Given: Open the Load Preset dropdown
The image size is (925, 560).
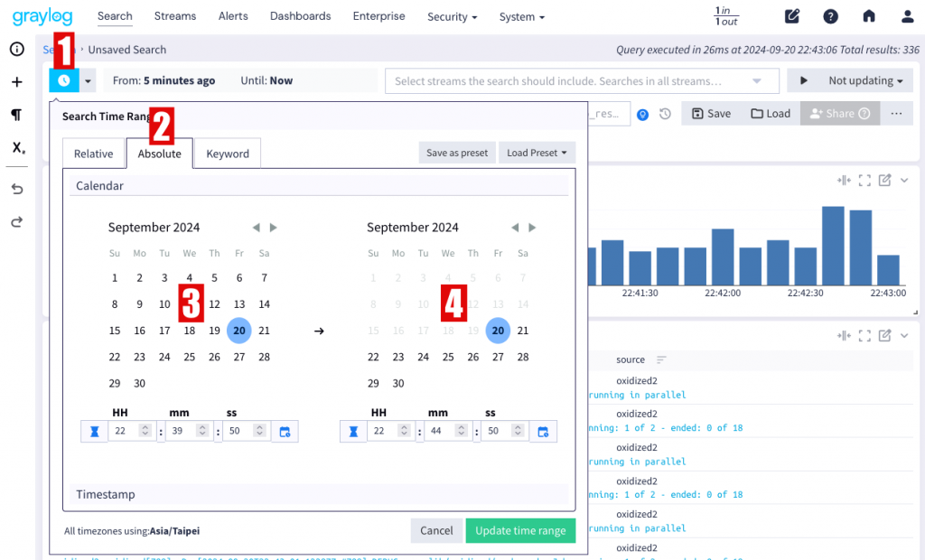Looking at the screenshot, I should pos(537,153).
